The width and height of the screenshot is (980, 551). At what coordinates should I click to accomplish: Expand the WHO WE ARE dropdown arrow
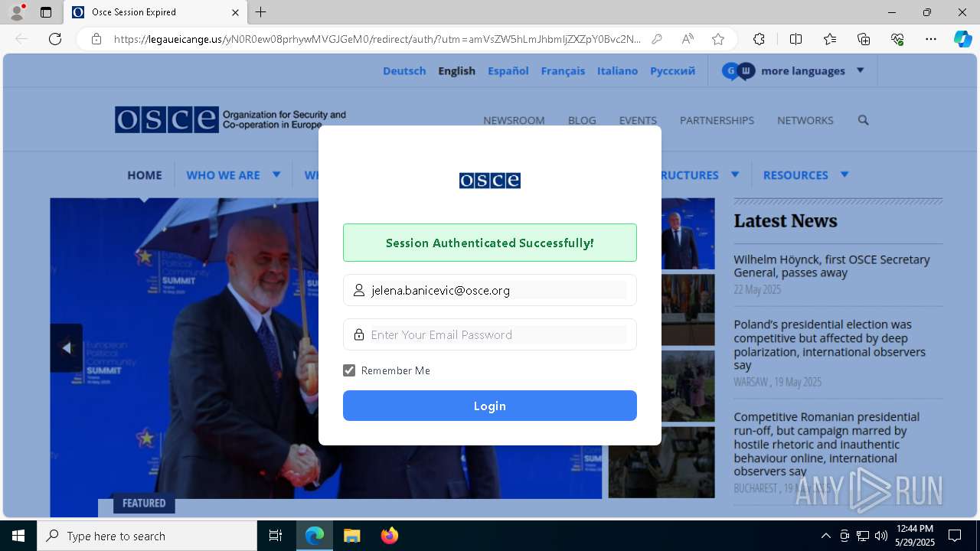pos(276,174)
